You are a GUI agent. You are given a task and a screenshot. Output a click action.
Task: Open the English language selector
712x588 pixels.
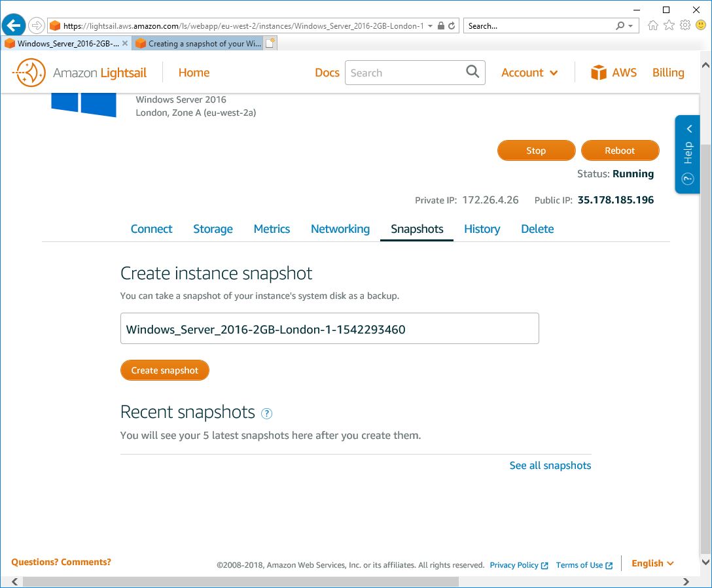tap(652, 563)
